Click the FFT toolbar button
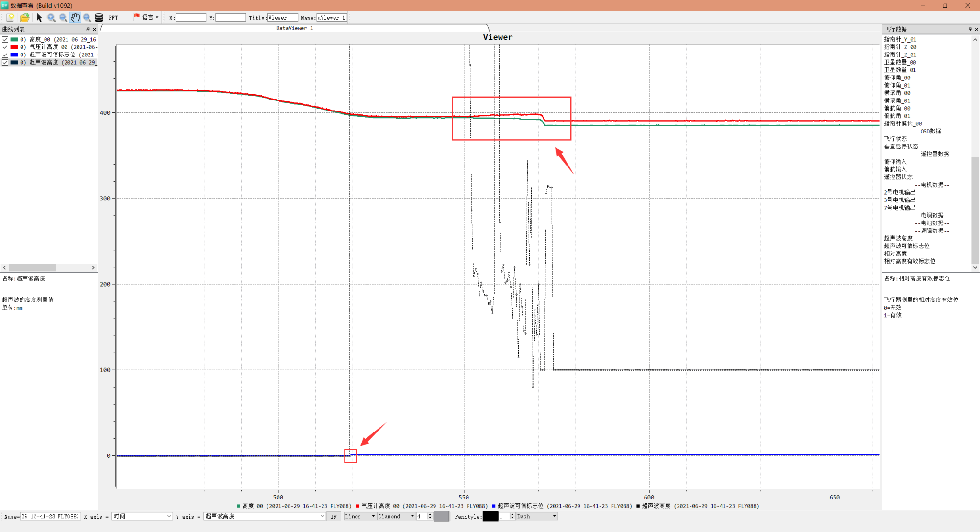 click(x=113, y=18)
